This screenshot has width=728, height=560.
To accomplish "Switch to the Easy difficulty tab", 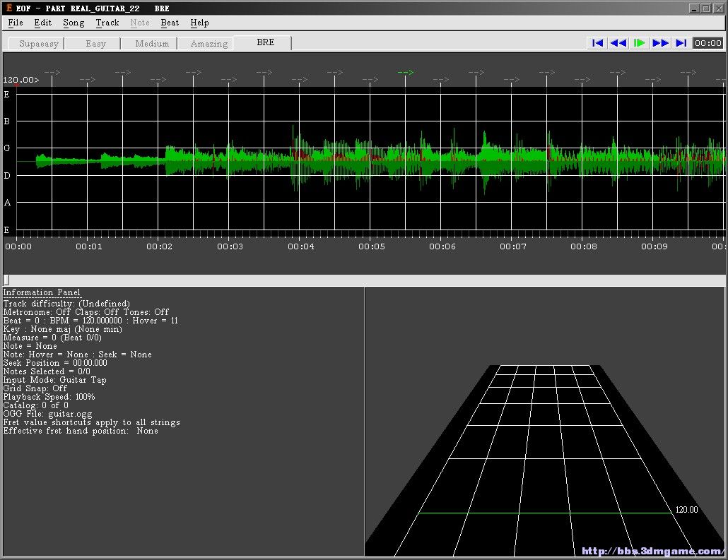I will [93, 44].
